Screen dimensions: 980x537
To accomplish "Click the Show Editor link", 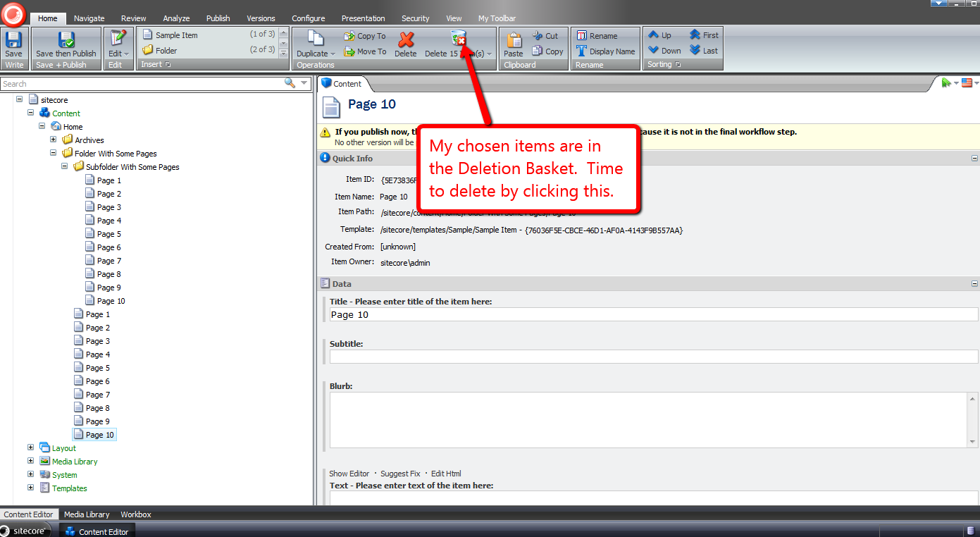I will point(349,474).
